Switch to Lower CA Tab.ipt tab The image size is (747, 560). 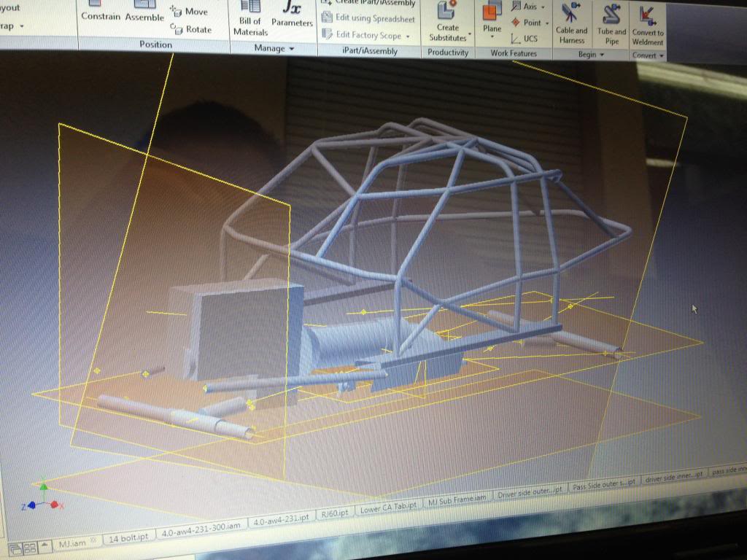(x=388, y=507)
